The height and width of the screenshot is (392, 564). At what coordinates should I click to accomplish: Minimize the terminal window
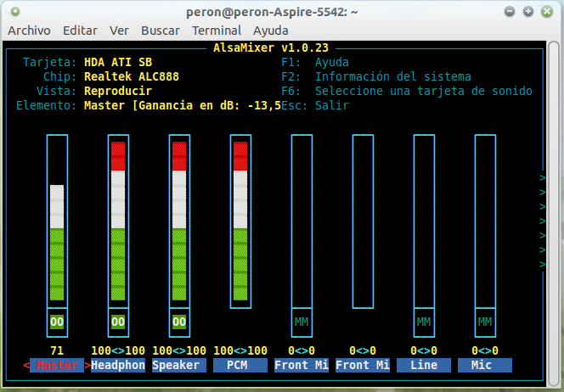click(510, 12)
